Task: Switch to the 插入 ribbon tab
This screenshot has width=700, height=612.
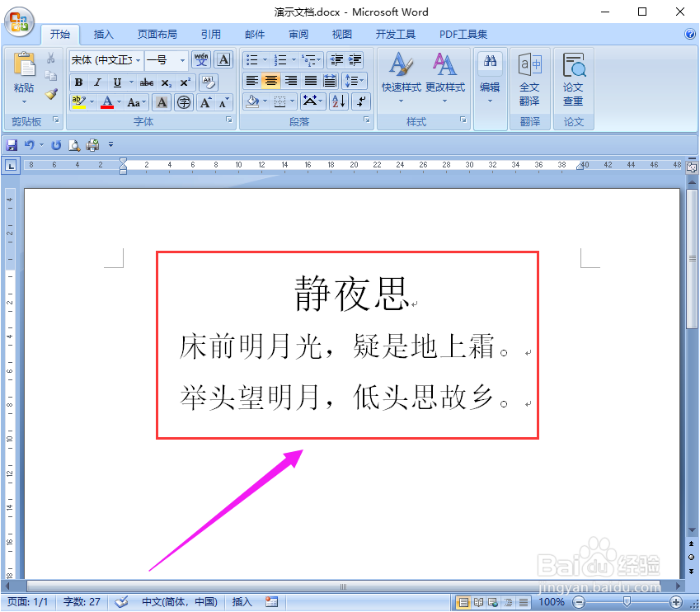Action: 103,34
